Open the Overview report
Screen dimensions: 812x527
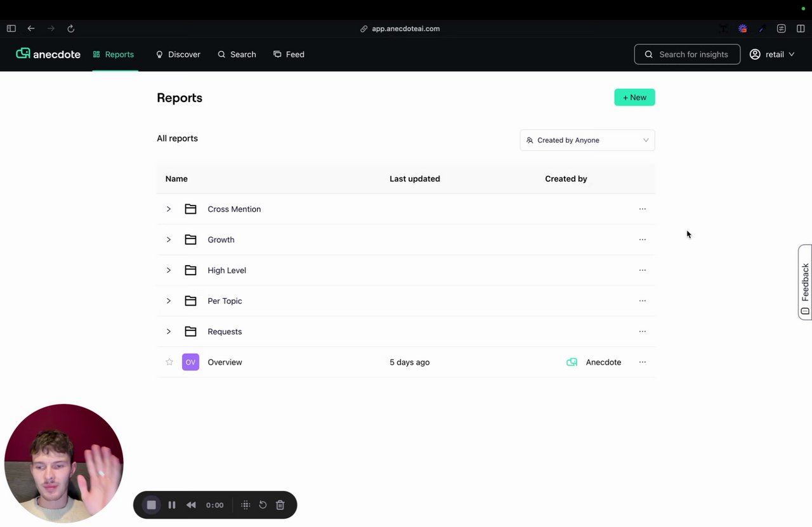click(225, 362)
